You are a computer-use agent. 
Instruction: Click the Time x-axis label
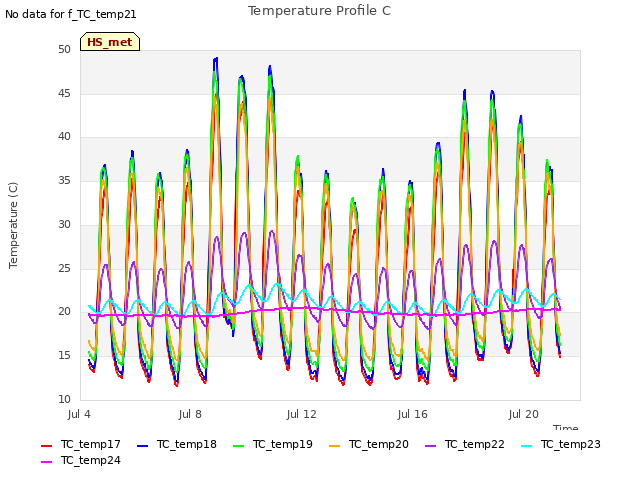566,427
